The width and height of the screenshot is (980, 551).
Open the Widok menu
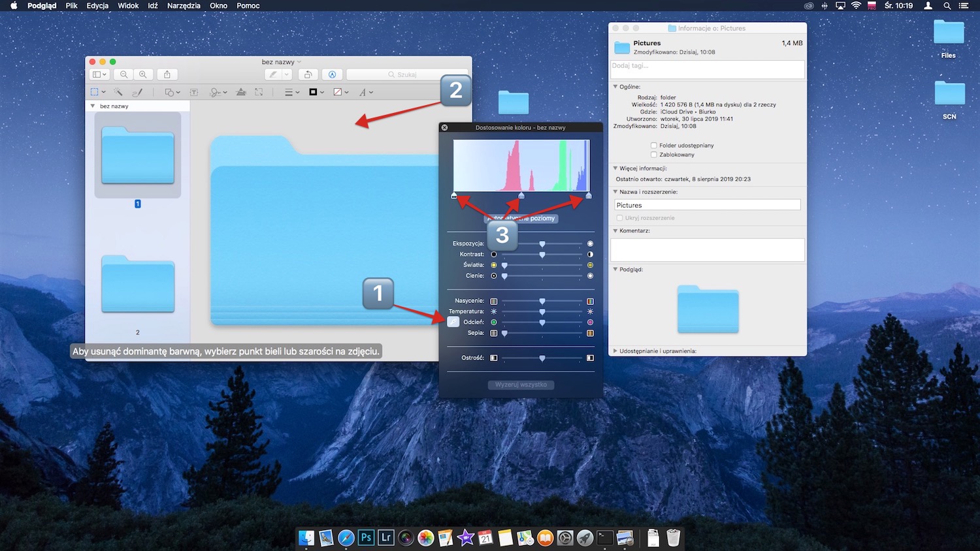tap(127, 5)
